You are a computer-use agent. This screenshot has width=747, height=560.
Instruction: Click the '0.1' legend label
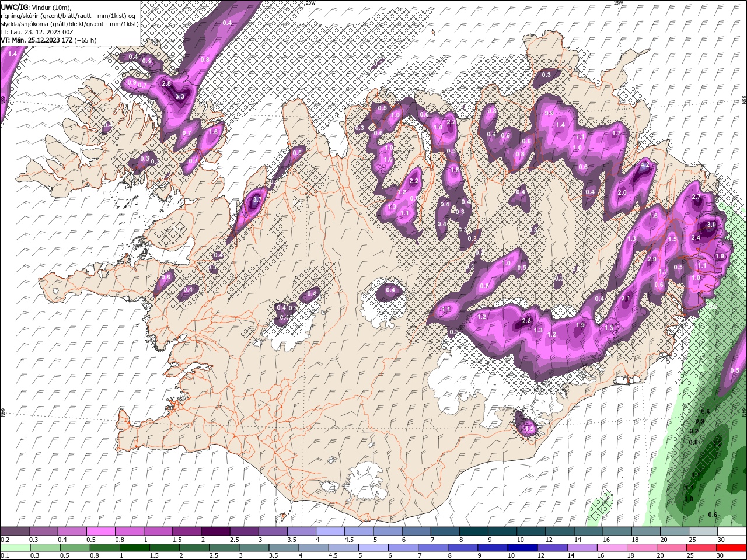5,555
